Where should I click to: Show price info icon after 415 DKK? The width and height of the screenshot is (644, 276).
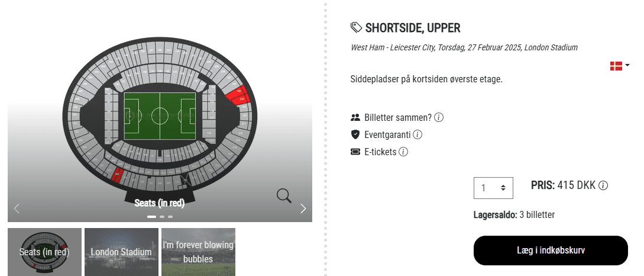pyautogui.click(x=603, y=185)
